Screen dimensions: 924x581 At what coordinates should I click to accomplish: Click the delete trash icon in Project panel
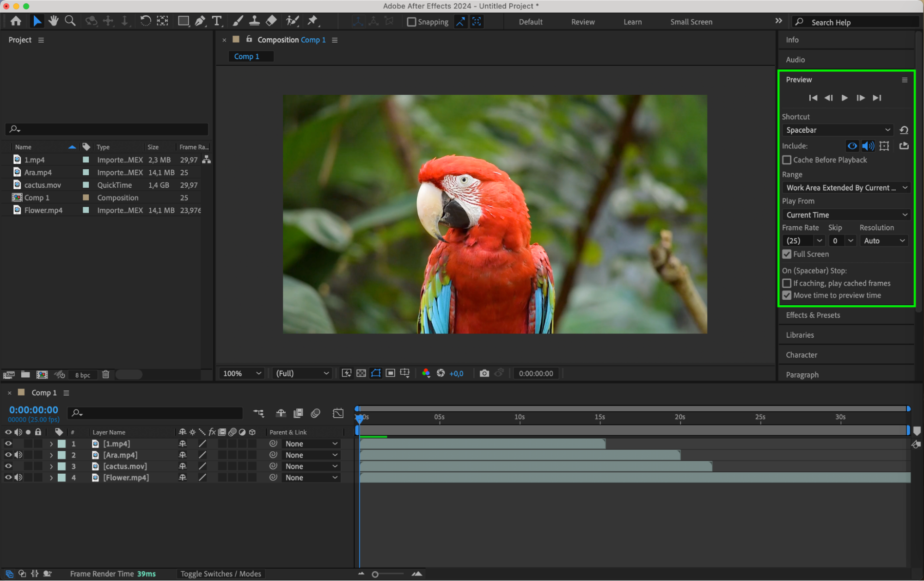click(x=105, y=375)
